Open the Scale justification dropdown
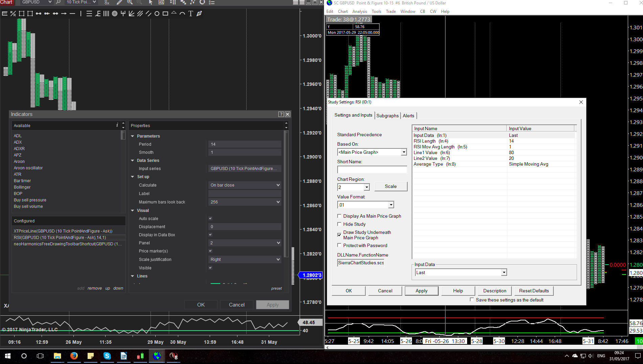 (x=245, y=260)
